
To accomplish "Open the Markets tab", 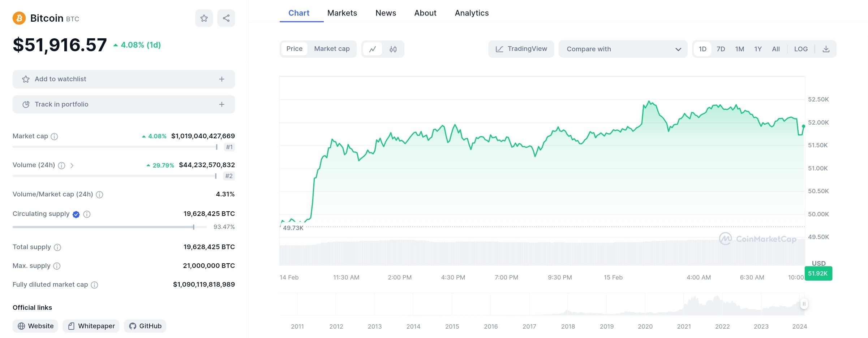I will coord(342,13).
